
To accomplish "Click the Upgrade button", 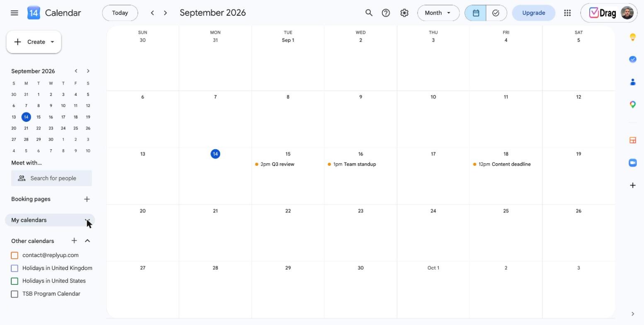I will click(534, 13).
